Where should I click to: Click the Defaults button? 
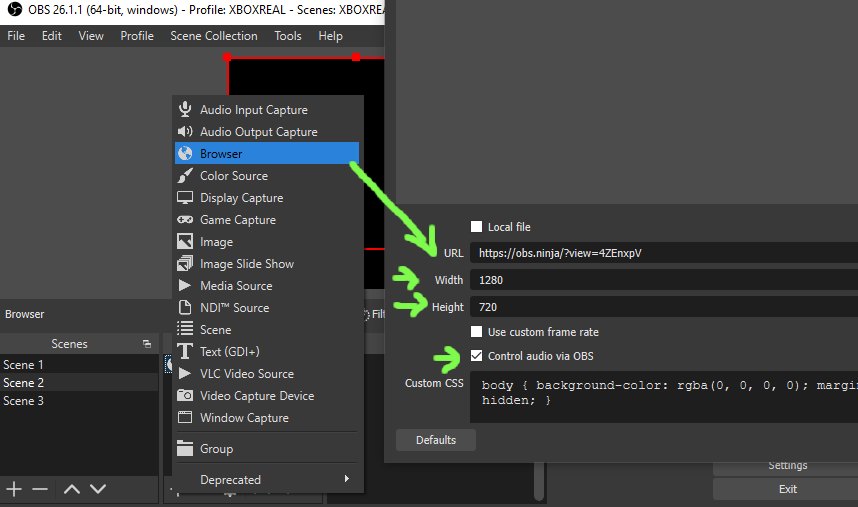(436, 440)
